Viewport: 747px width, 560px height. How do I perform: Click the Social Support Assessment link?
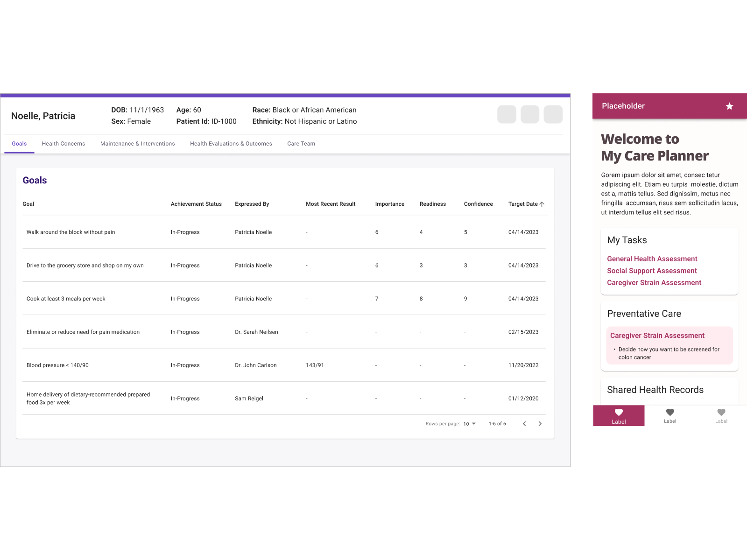click(651, 271)
